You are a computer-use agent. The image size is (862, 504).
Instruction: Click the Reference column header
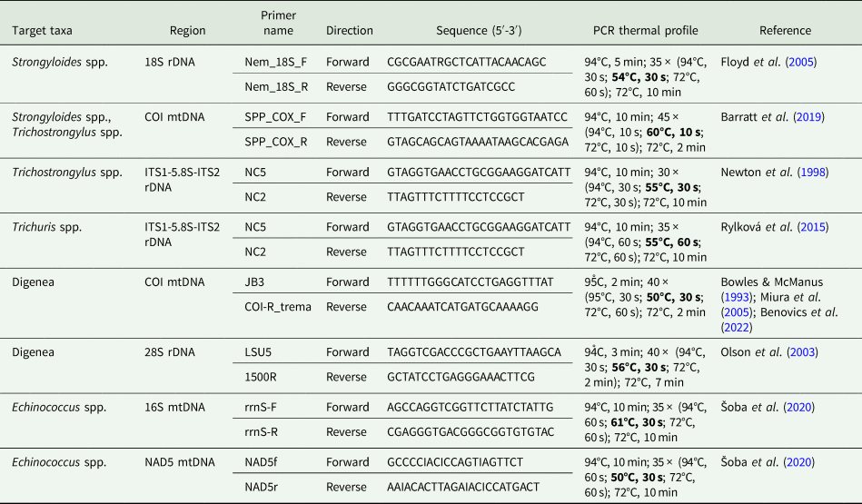[x=785, y=31]
